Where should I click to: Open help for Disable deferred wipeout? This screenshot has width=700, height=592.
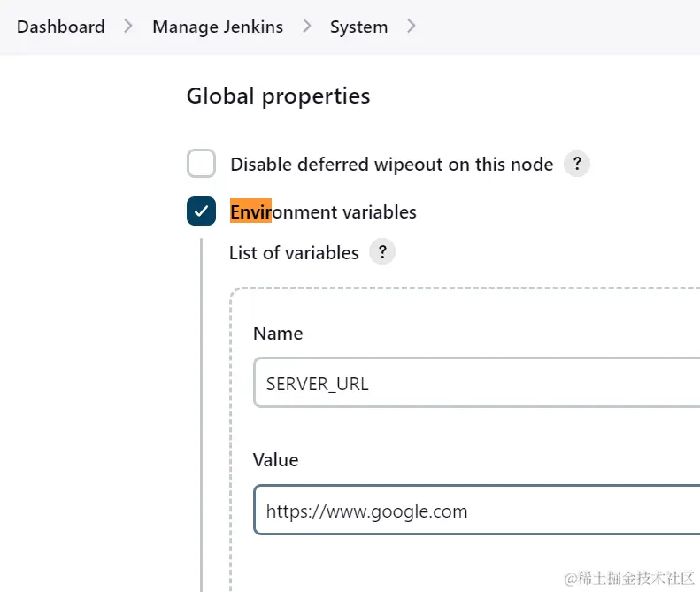coord(577,164)
